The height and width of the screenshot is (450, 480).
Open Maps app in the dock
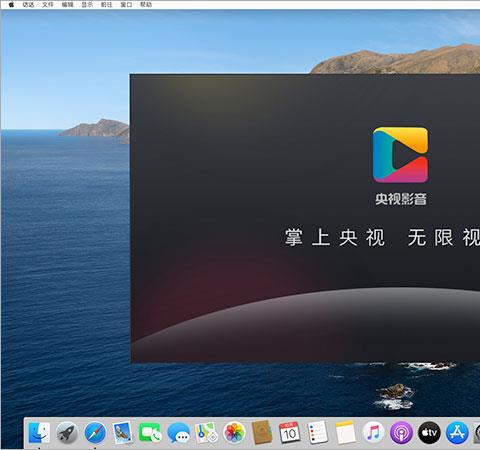pyautogui.click(x=206, y=433)
